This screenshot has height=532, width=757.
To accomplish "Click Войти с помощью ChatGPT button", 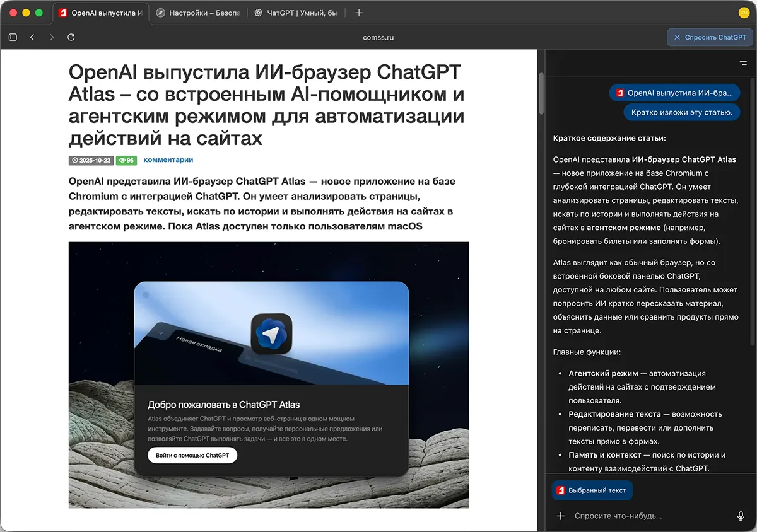I will click(x=192, y=455).
